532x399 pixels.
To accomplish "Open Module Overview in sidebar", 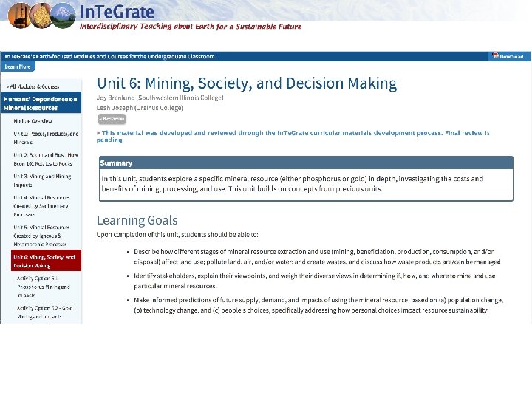I will [33, 120].
